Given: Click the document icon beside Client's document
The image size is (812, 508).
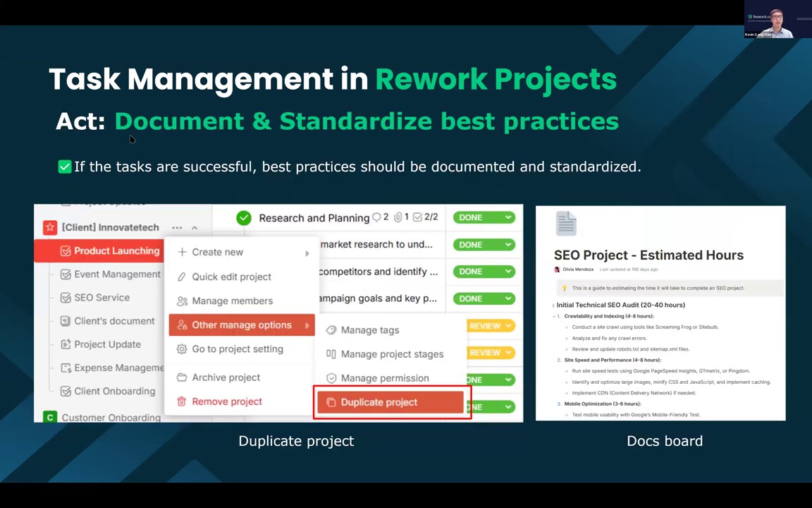Looking at the screenshot, I should pyautogui.click(x=66, y=321).
